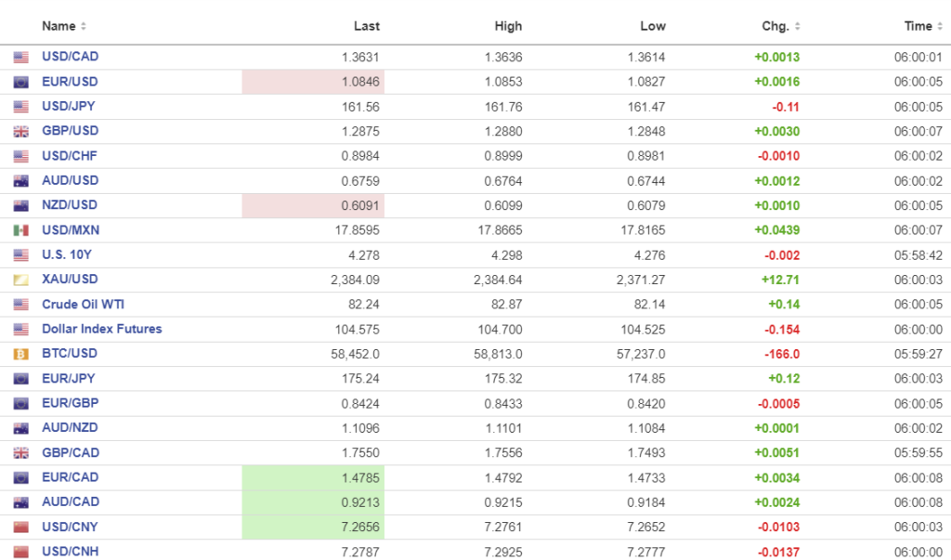The height and width of the screenshot is (560, 951).
Task: Sort the table by Name column arrows
Action: coord(84,27)
